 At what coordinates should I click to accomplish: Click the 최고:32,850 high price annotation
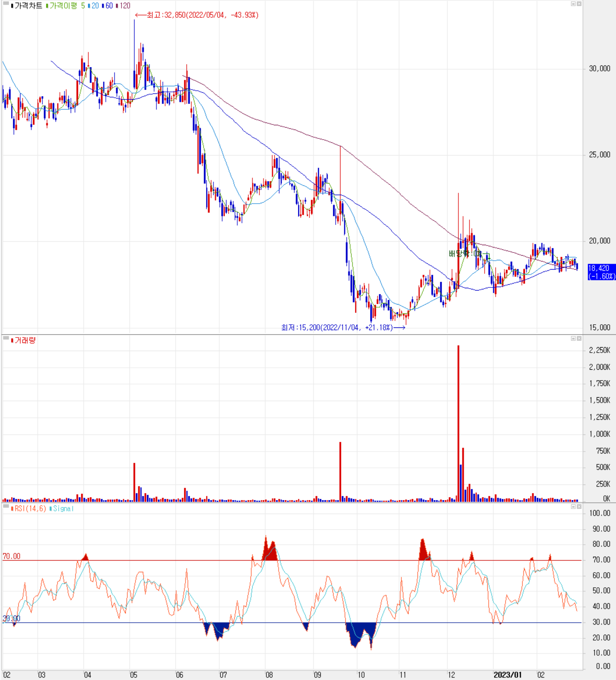[197, 15]
